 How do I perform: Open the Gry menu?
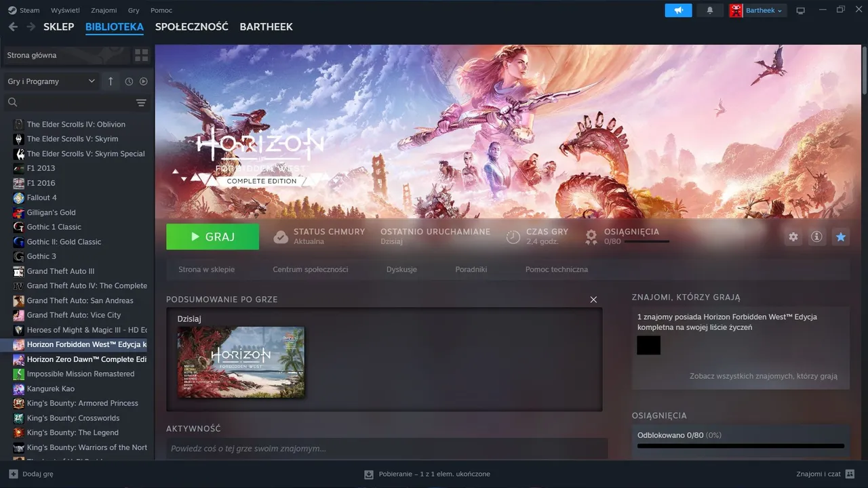(134, 10)
